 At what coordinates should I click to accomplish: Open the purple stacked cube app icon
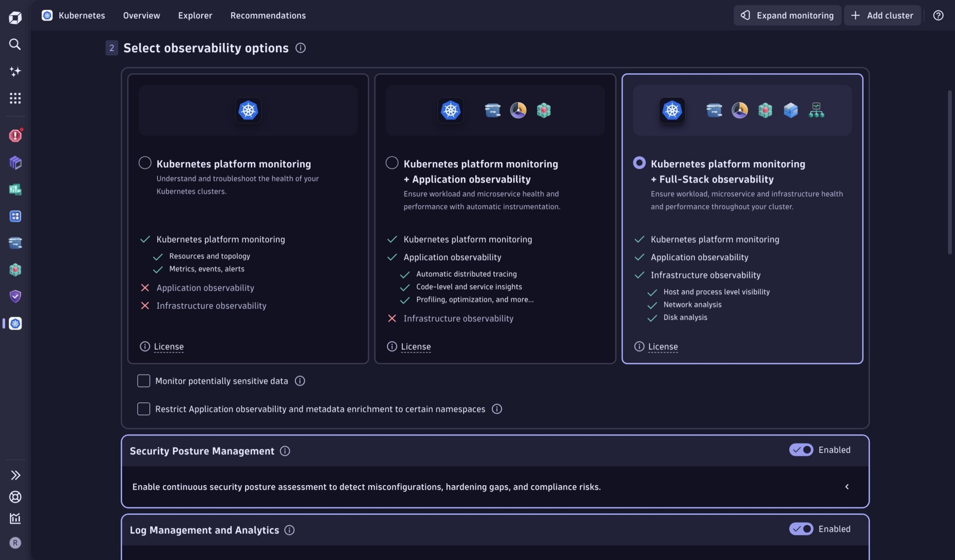(15, 163)
